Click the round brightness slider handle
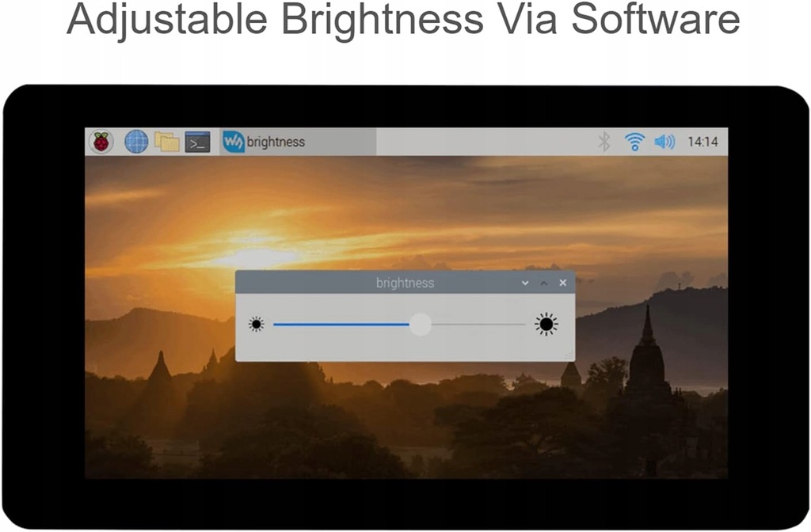 tap(421, 324)
